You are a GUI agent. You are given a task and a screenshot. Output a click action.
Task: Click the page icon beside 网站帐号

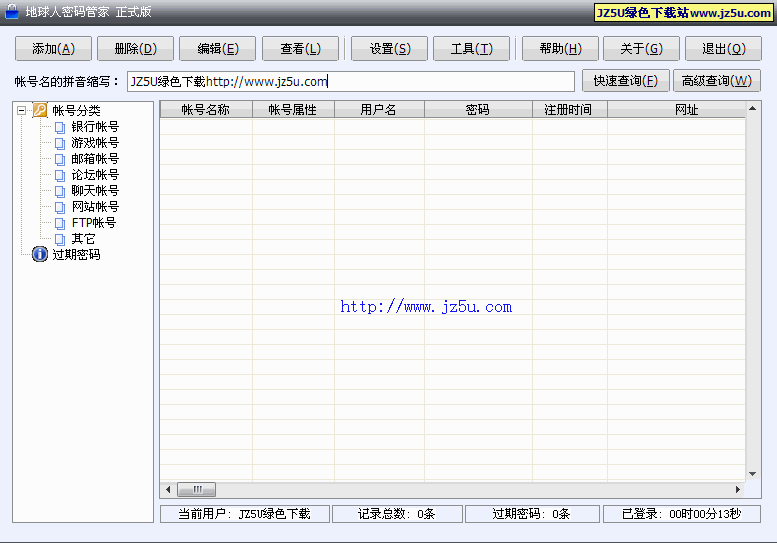(60, 208)
